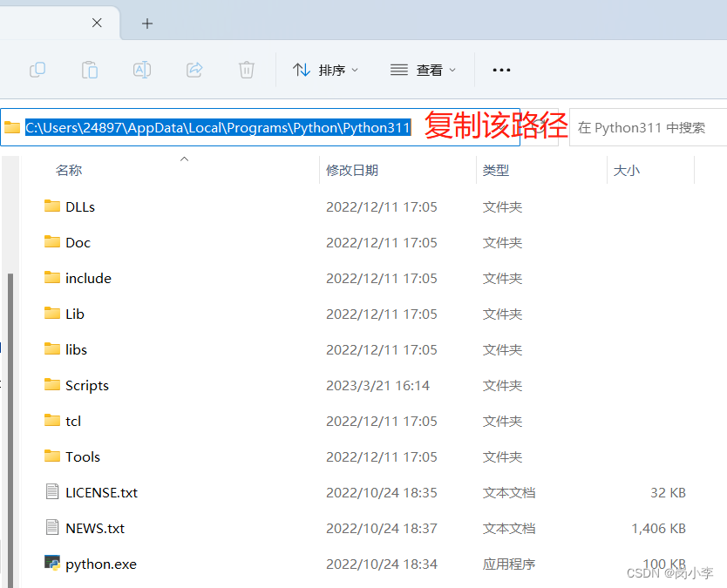Click the Copy icon in toolbar
Image resolution: width=727 pixels, height=588 pixels.
(37, 70)
